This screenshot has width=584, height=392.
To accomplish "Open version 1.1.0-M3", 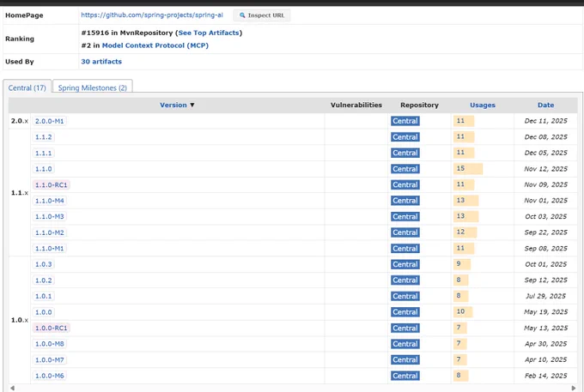I will pos(50,216).
